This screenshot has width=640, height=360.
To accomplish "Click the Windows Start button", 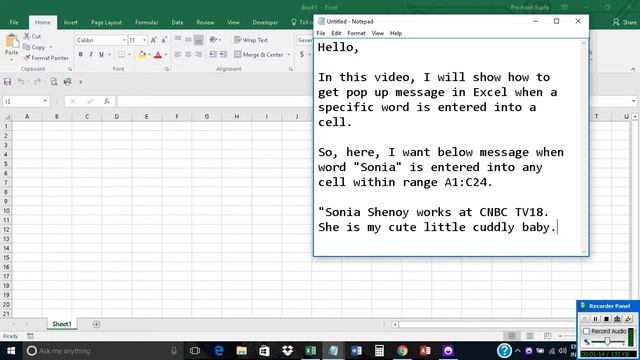I will [x=11, y=351].
